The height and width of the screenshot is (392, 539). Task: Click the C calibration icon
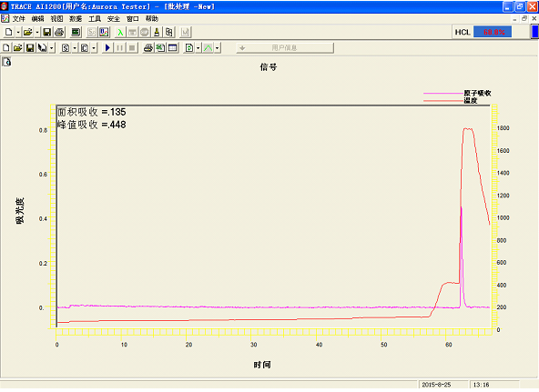click(84, 47)
